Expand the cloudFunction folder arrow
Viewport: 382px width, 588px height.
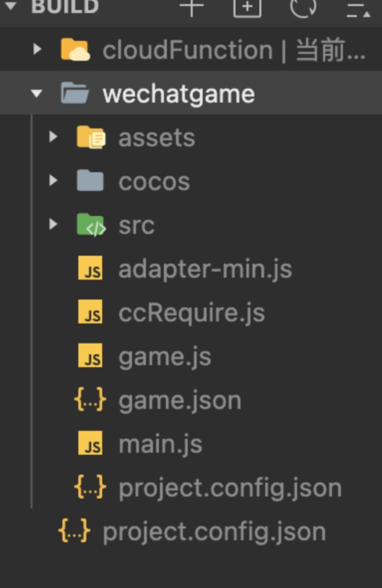(x=37, y=49)
